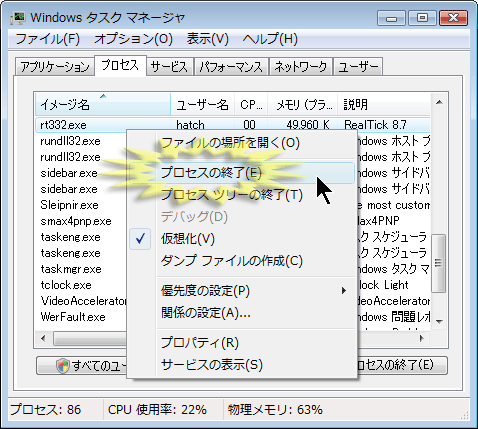Screen dimensions: 478x429
Task: Close the Task Manager window
Action: coord(454,18)
